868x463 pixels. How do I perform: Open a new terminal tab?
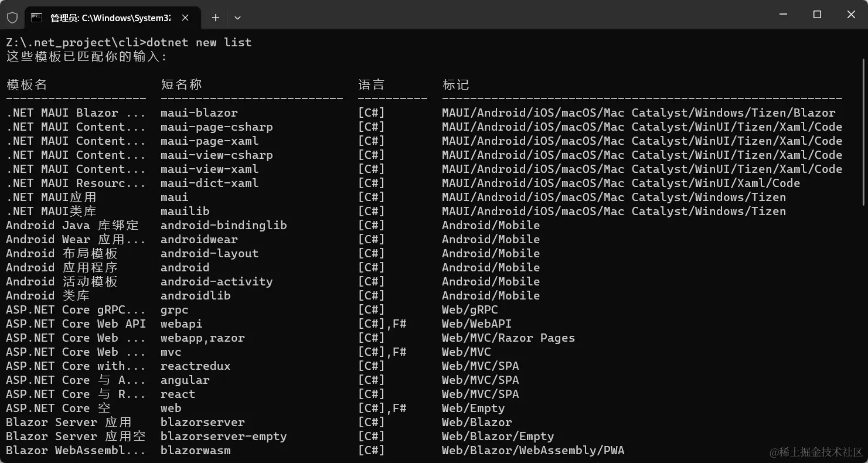(216, 18)
